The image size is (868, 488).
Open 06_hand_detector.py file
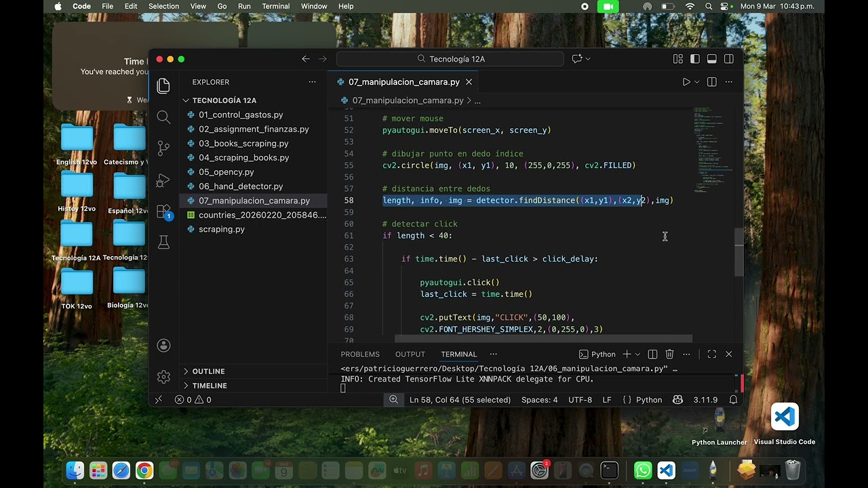[241, 186]
